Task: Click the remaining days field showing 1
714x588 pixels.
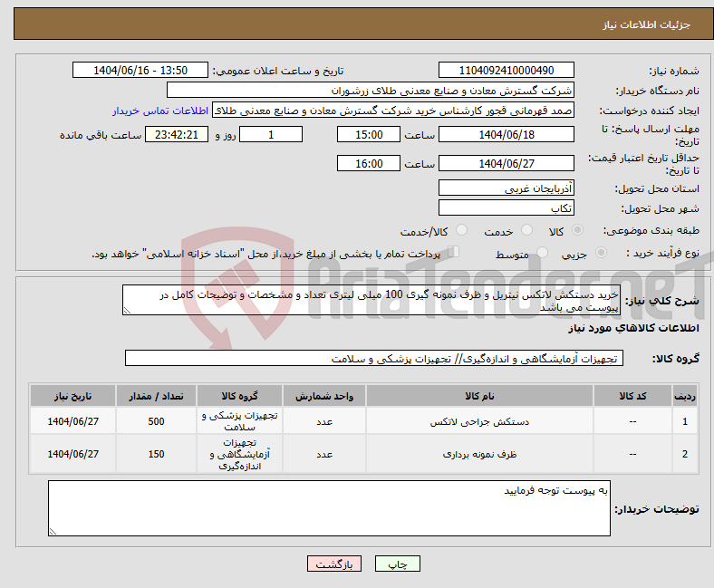Action: 271,134
